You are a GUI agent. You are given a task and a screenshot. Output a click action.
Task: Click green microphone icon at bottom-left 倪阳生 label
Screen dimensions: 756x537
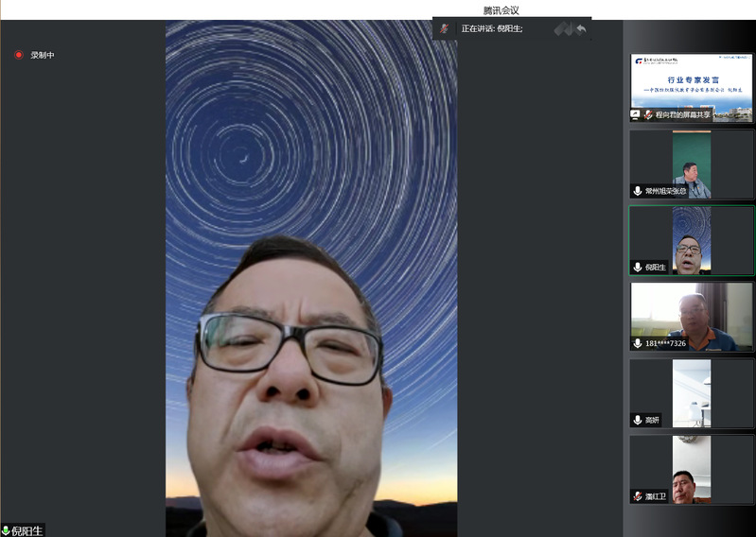click(x=6, y=530)
